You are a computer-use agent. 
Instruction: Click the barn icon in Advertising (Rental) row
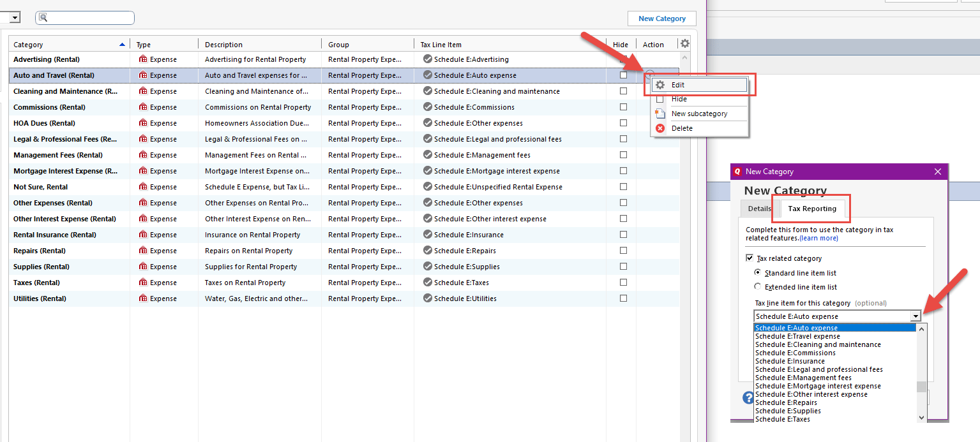[x=143, y=59]
